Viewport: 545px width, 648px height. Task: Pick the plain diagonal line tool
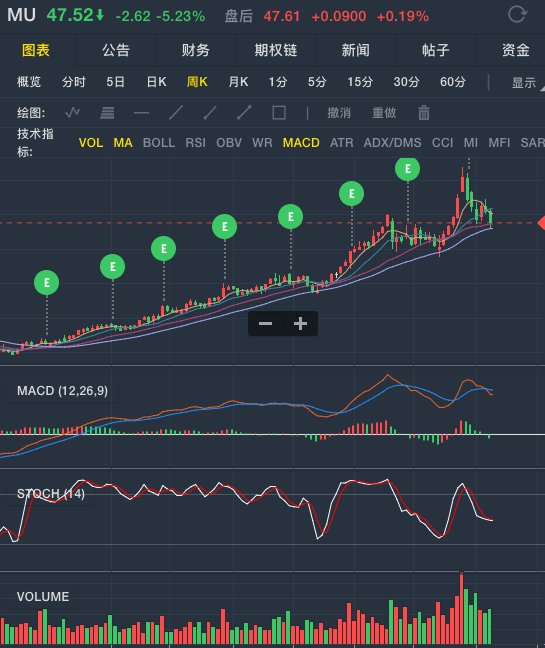pyautogui.click(x=176, y=112)
